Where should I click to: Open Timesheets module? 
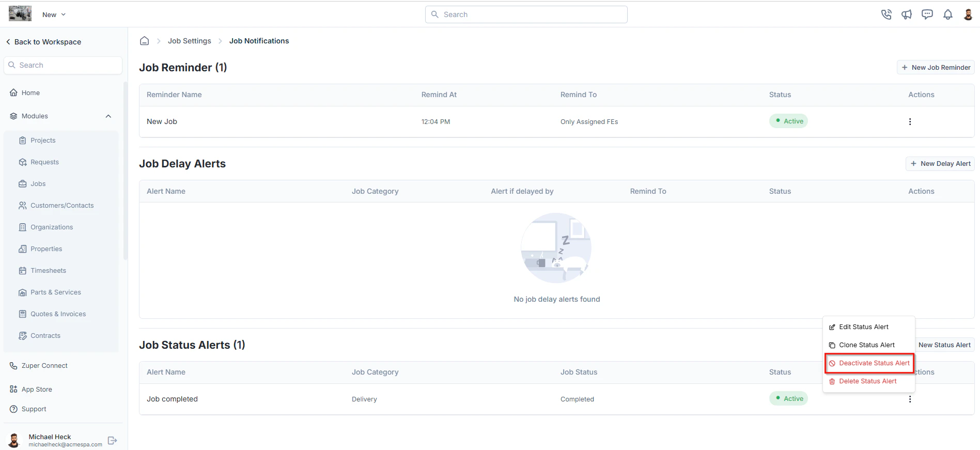42,271
